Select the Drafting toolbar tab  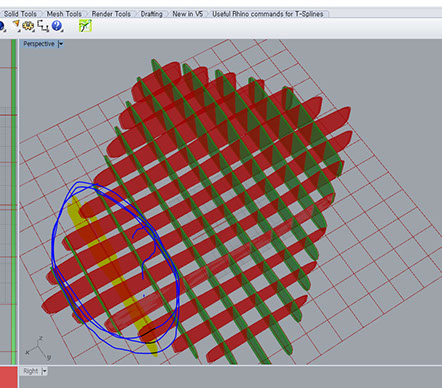coord(152,14)
